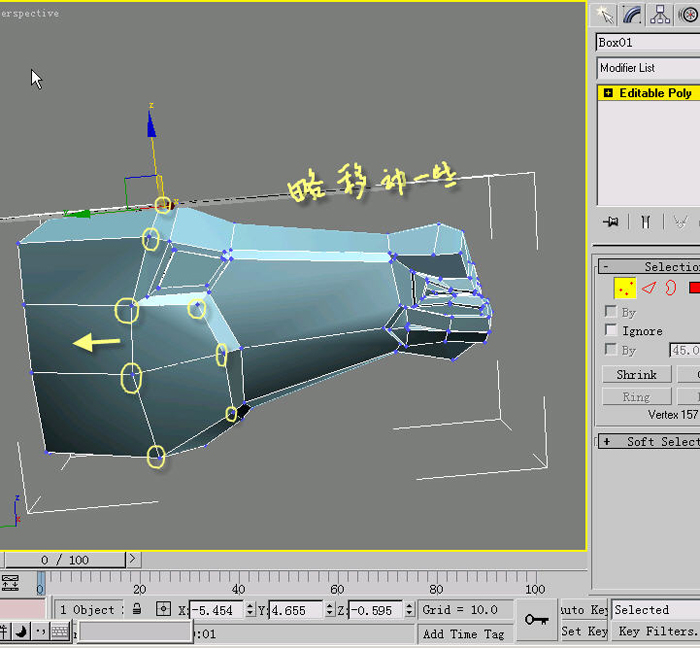Image resolution: width=700 pixels, height=648 pixels.
Task: Toggle the Selection Lock padlock icon
Action: click(x=137, y=609)
